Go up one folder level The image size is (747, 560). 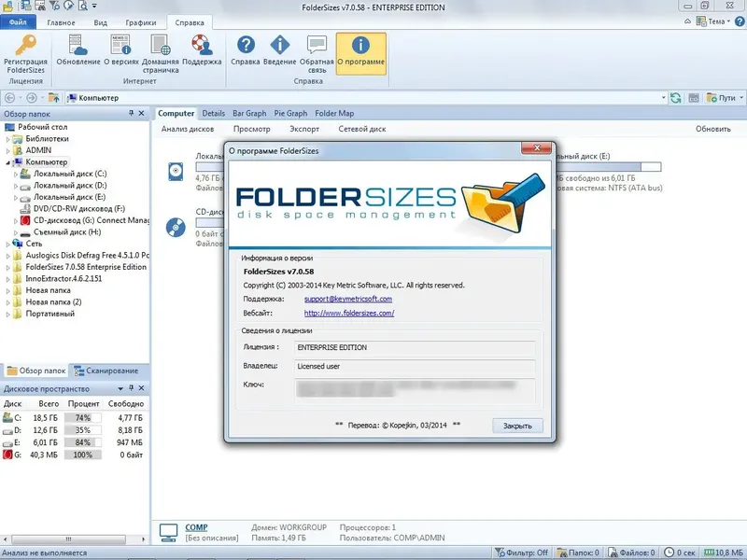(x=53, y=98)
